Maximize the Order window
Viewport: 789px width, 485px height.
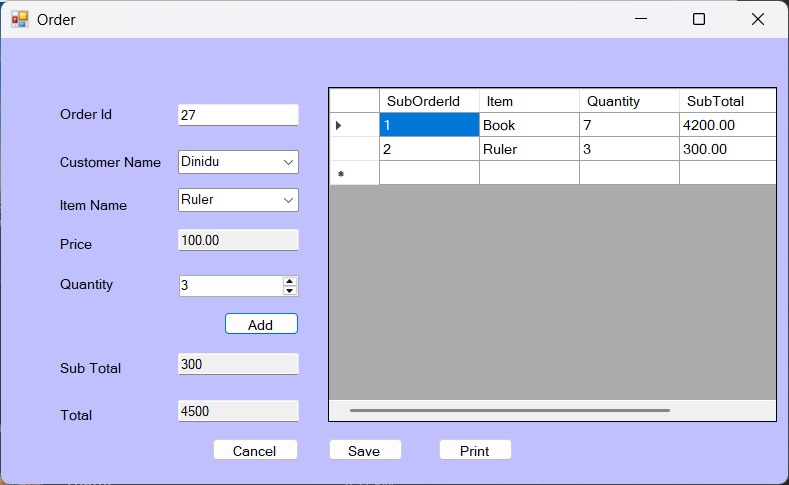[x=699, y=19]
